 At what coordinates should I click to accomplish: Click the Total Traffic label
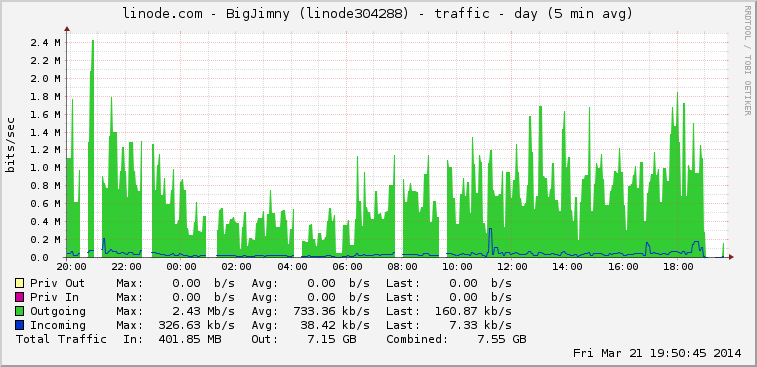point(61,339)
